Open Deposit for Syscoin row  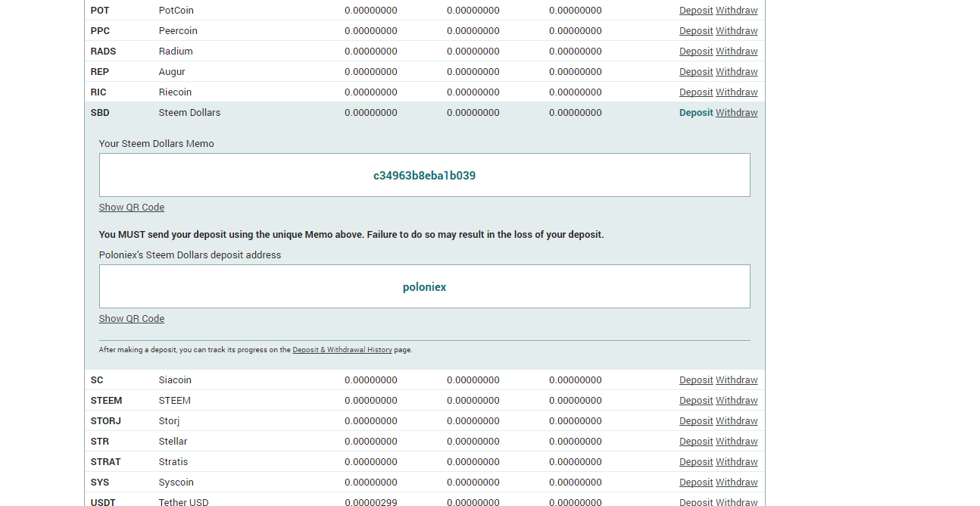pyautogui.click(x=696, y=483)
